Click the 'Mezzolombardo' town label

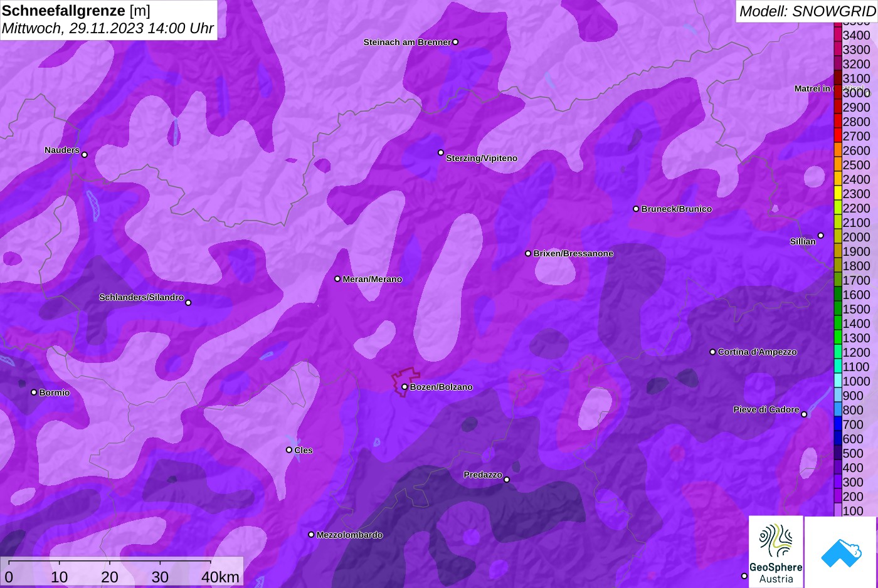tap(349, 535)
